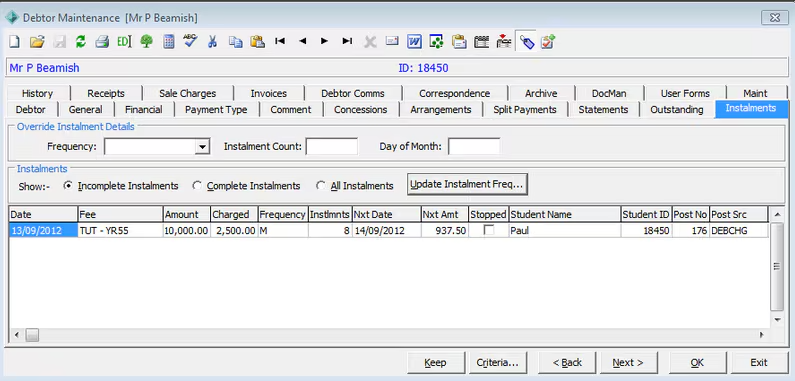795x381 pixels.
Task: Click the clipboard notes icon after green dots
Action: click(459, 42)
